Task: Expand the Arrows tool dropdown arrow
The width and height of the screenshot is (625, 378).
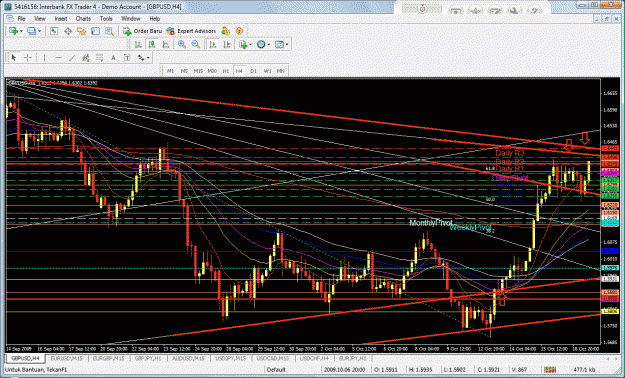Action: [148, 58]
